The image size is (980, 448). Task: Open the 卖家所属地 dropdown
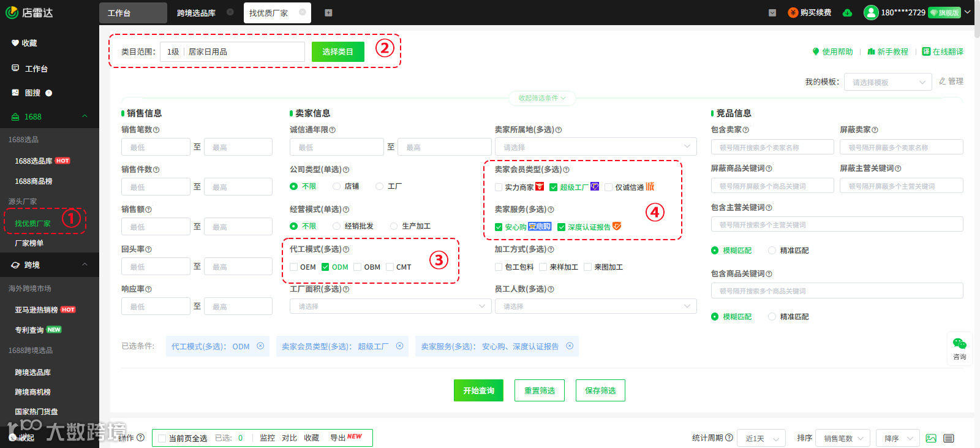click(x=595, y=147)
